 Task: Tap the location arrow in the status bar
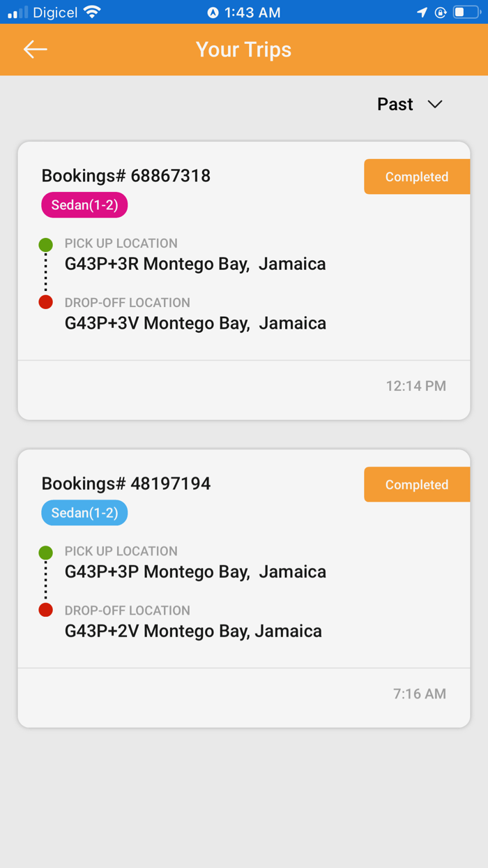(422, 11)
